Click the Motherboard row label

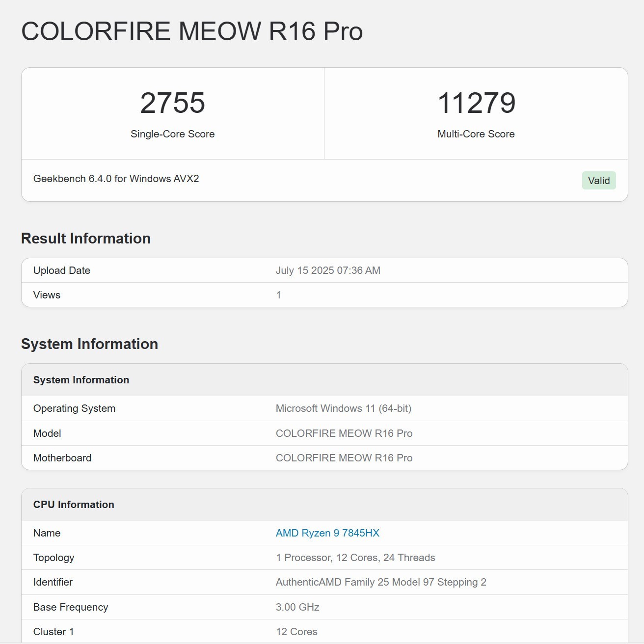coord(62,458)
